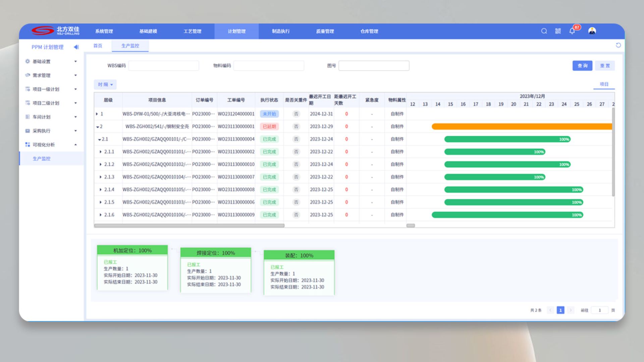Open the 时限 dropdown
The width and height of the screenshot is (644, 362).
click(x=105, y=84)
